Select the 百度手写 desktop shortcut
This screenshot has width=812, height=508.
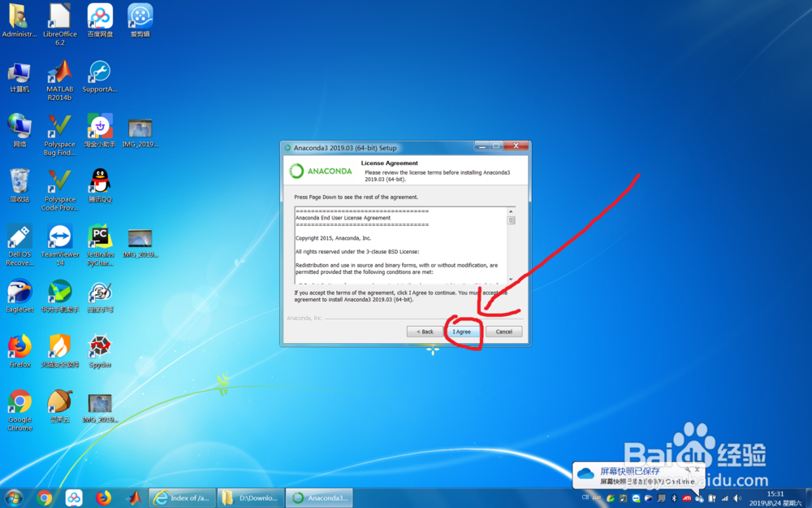(100, 297)
